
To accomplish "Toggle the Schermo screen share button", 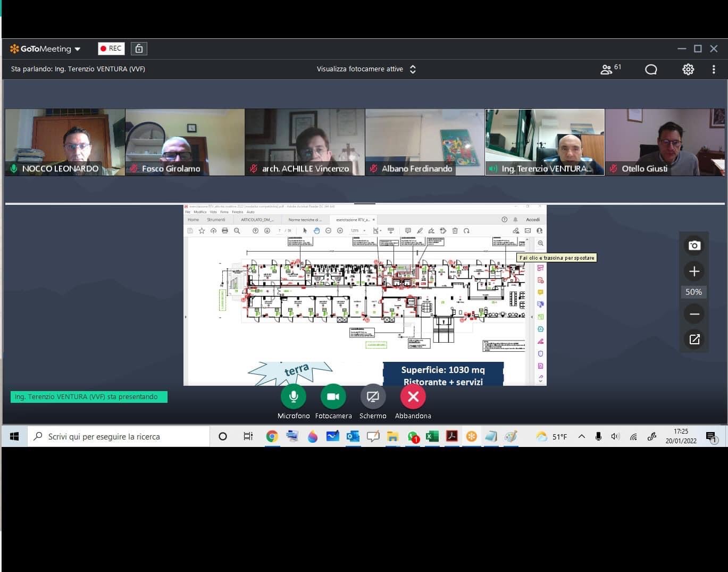I will [x=373, y=396].
